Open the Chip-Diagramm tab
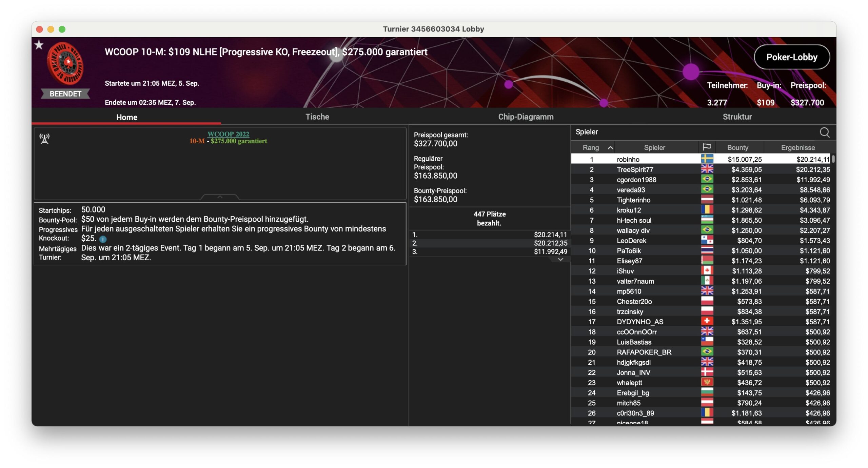The image size is (868, 468). point(526,117)
